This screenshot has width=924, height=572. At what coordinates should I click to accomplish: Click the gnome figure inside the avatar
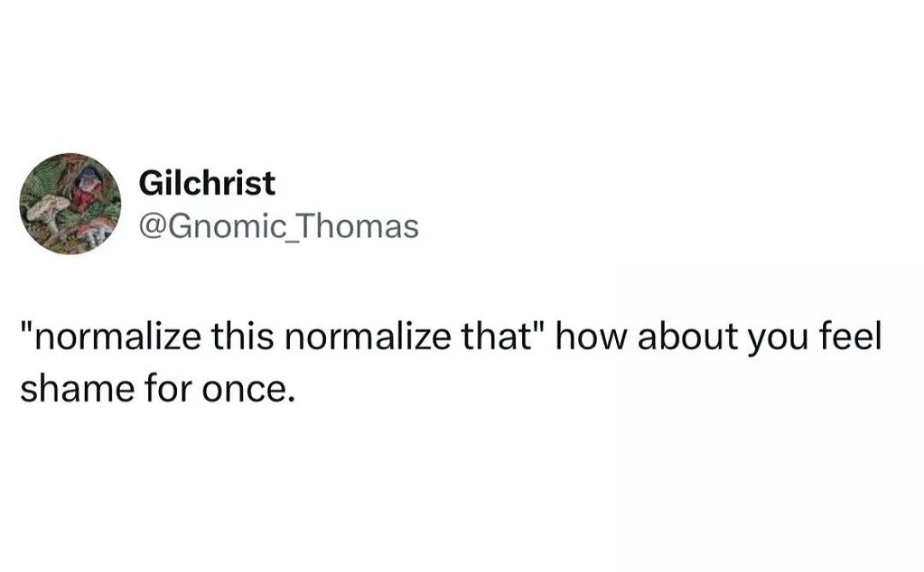click(x=86, y=188)
